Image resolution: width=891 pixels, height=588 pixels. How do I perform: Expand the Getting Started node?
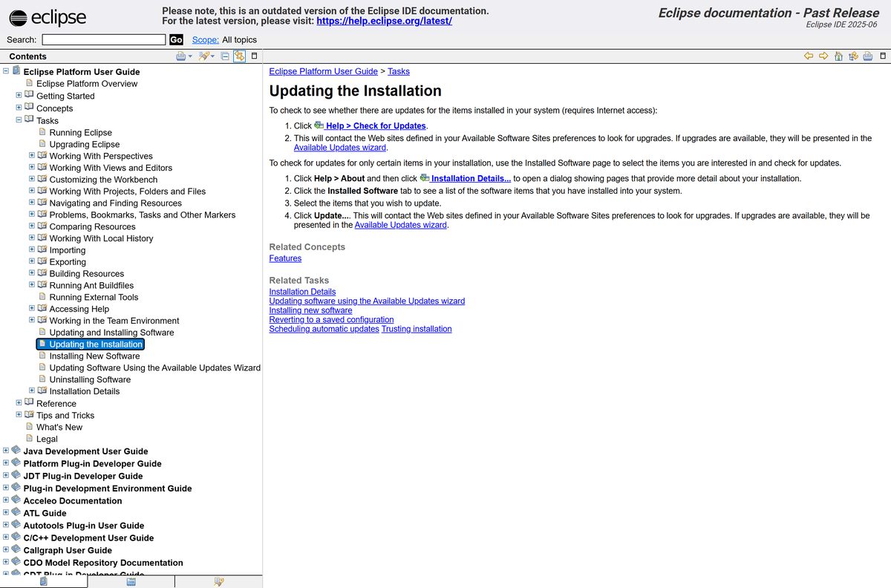(x=19, y=95)
